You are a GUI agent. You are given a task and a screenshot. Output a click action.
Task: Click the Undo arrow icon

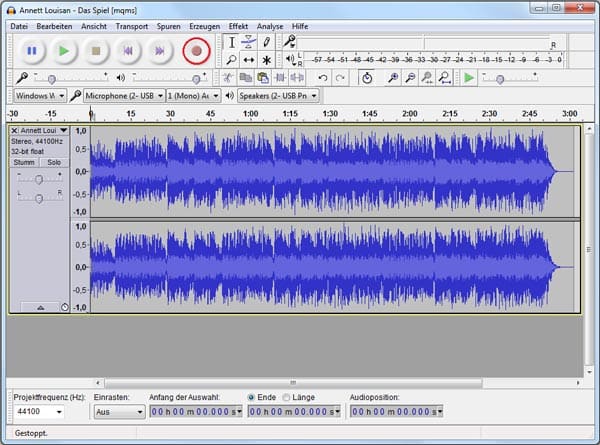pos(323,78)
